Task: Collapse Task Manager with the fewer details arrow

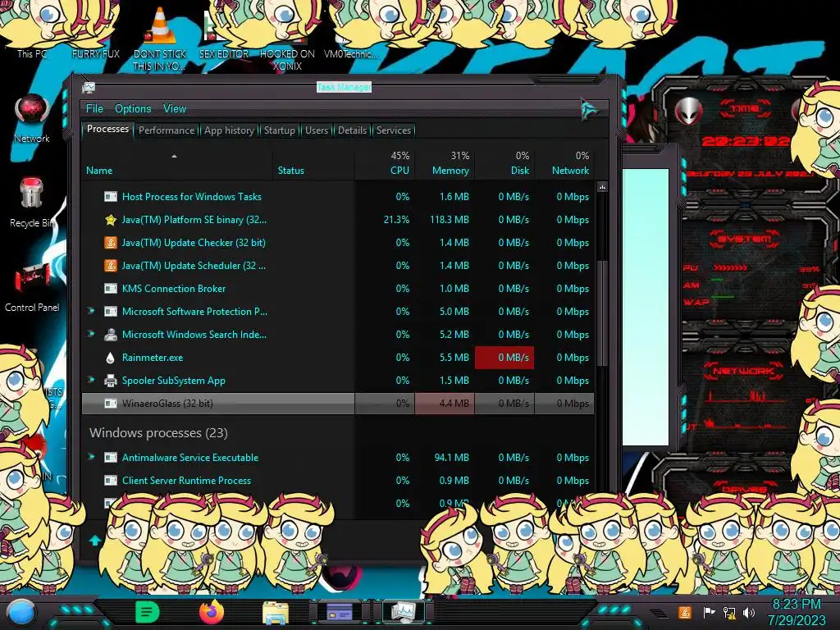Action: click(x=95, y=540)
